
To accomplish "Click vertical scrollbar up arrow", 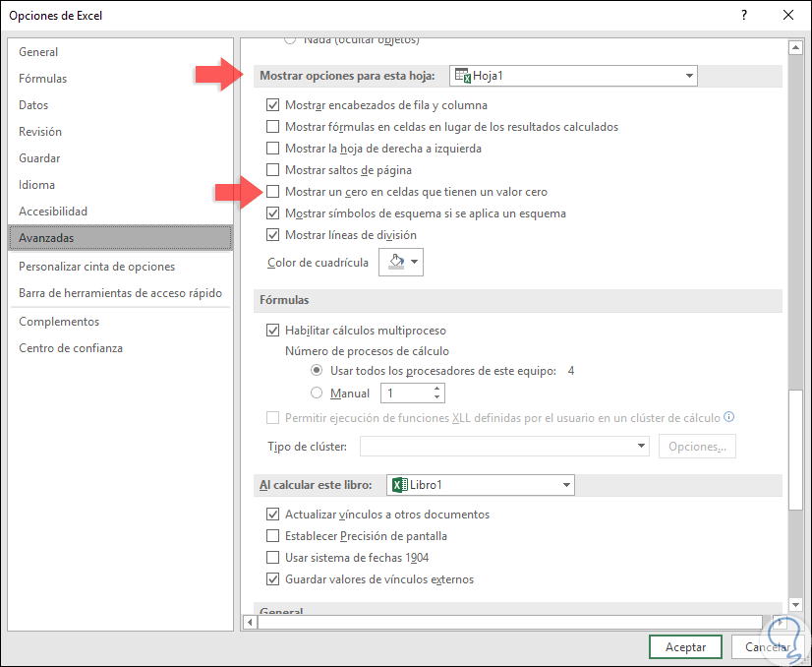I will 795,48.
